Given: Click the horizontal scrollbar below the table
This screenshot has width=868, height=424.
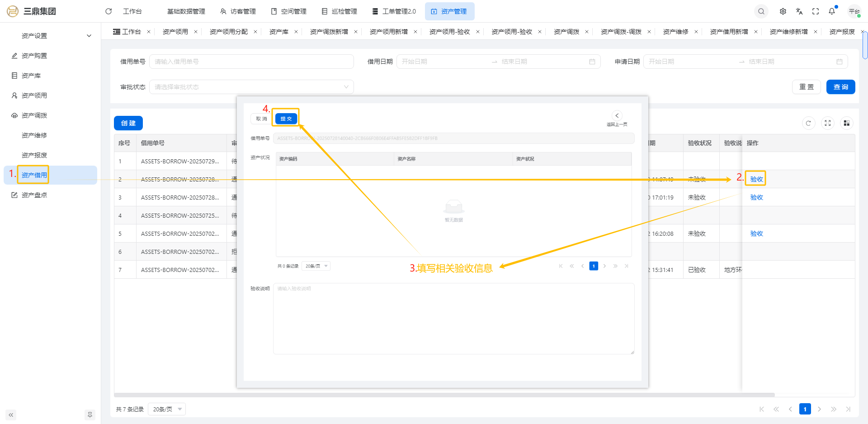Looking at the screenshot, I should pyautogui.click(x=444, y=395).
